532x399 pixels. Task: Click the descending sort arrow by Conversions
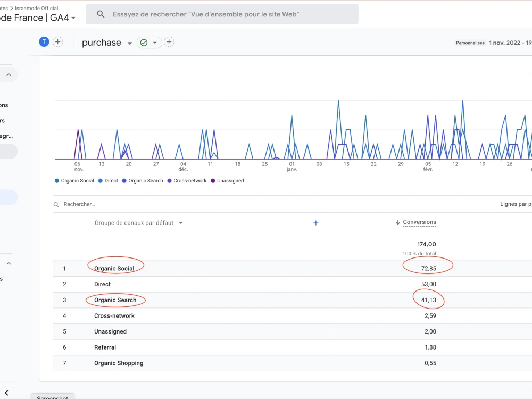[x=397, y=222]
